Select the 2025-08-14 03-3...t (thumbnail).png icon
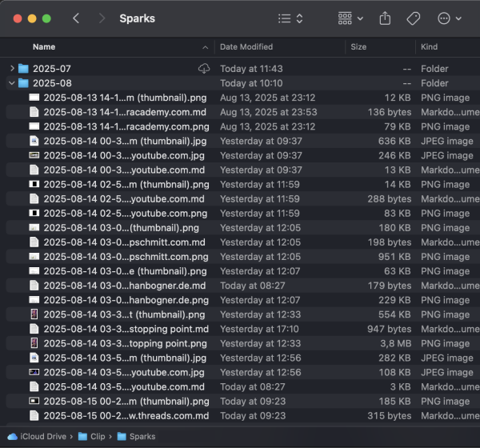Viewport: 480px width, 448px height. [x=34, y=314]
